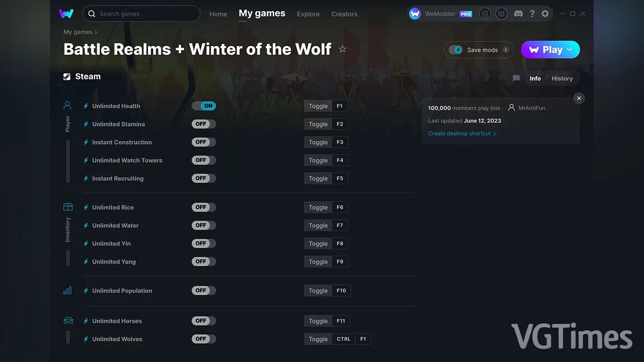Click the Discord icon in the top bar
The width and height of the screenshot is (644, 362).
(x=518, y=13)
